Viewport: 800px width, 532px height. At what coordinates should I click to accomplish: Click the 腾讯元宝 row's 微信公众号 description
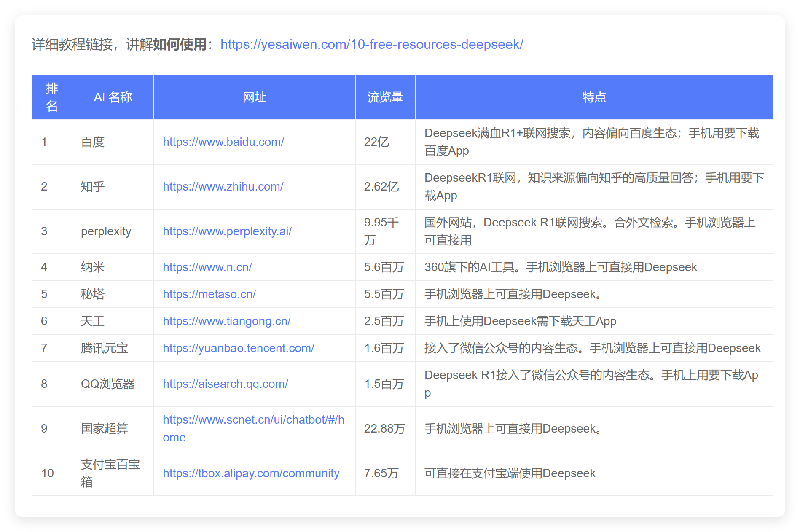(x=592, y=348)
